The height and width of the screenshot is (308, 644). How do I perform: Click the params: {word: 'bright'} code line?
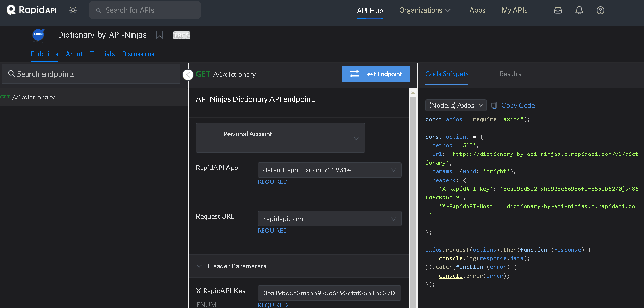(x=474, y=171)
